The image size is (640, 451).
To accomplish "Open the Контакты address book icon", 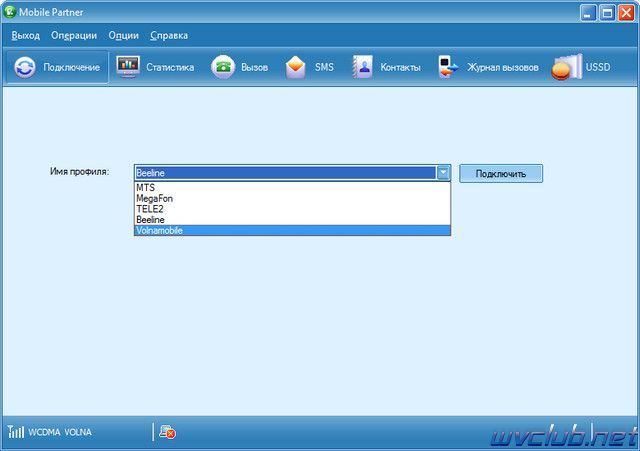I will point(362,67).
